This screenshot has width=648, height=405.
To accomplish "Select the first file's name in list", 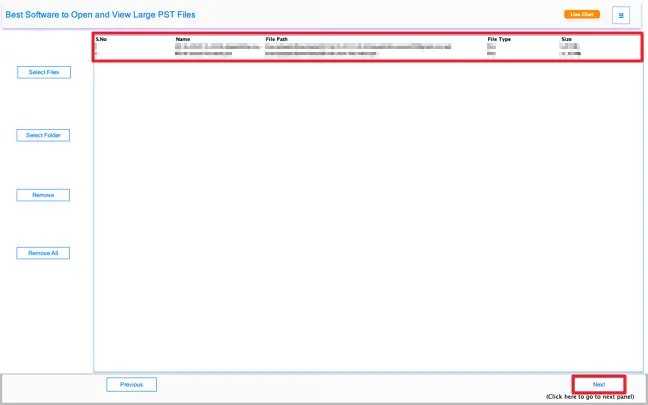I will (x=212, y=46).
